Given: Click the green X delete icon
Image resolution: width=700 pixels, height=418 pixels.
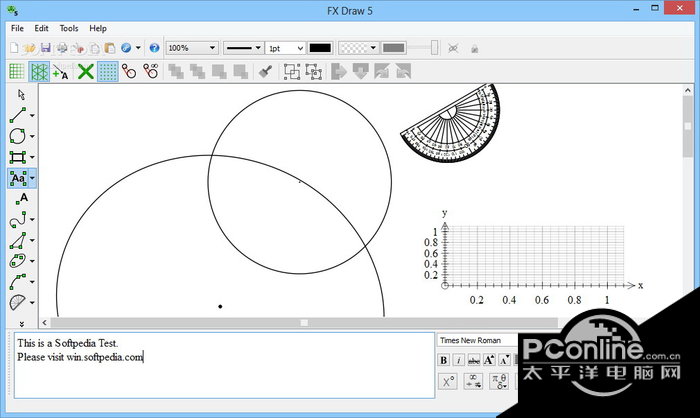Looking at the screenshot, I should [x=86, y=71].
